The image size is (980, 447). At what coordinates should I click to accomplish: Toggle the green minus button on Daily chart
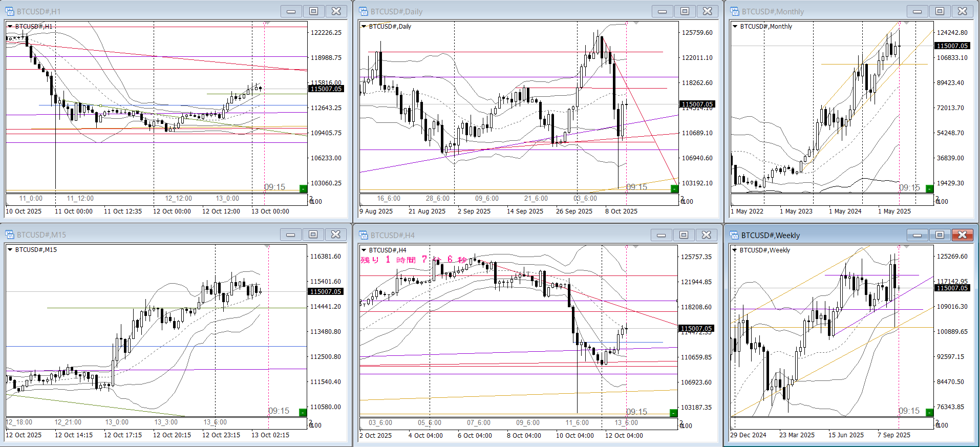point(674,189)
